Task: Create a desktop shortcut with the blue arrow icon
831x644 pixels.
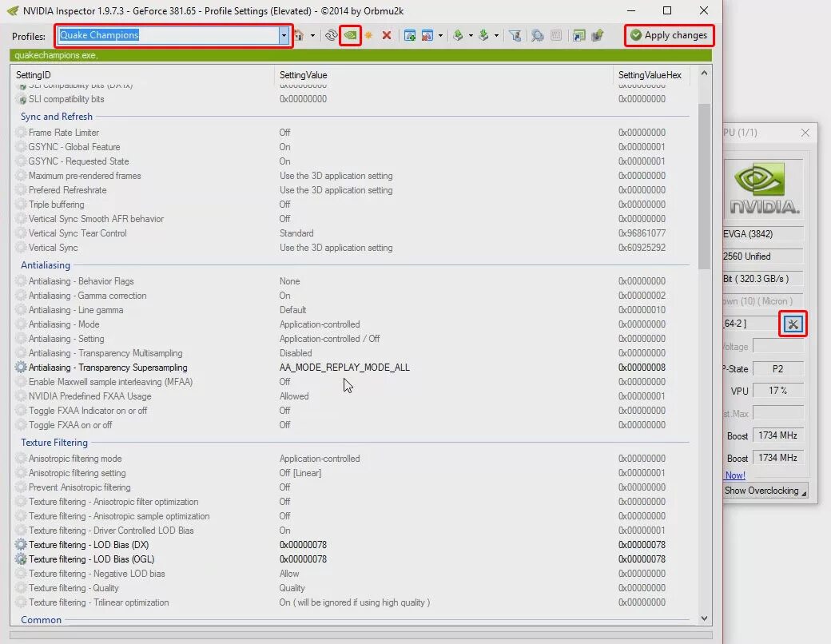Action: (579, 35)
